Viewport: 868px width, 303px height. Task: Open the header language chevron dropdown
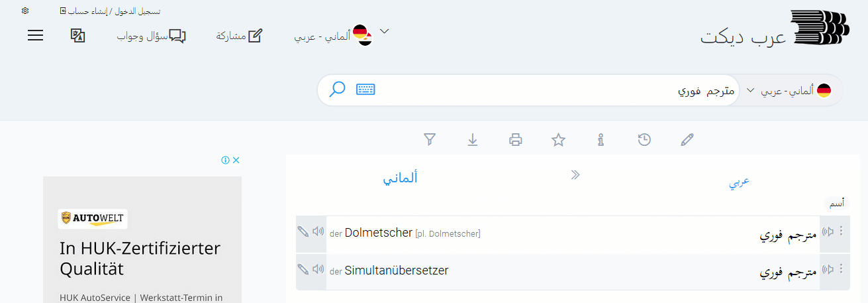[383, 30]
